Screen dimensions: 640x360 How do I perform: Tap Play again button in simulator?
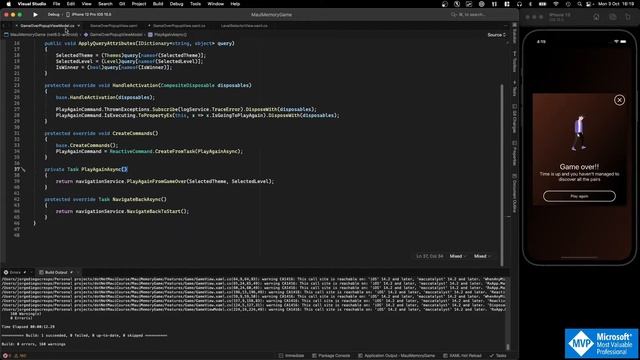(579, 196)
